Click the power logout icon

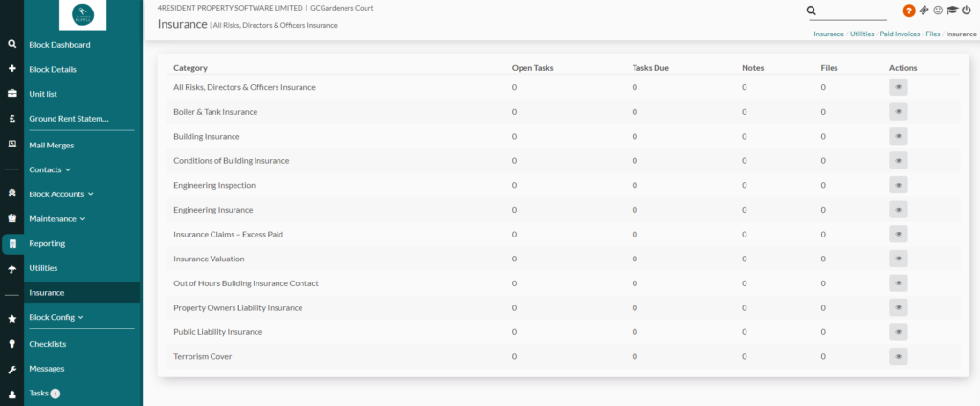click(x=966, y=11)
